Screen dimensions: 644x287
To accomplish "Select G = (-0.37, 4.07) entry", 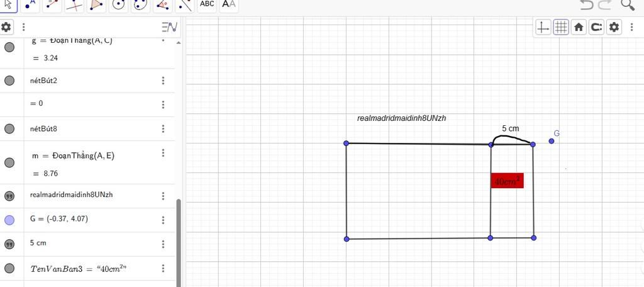I will [x=58, y=219].
